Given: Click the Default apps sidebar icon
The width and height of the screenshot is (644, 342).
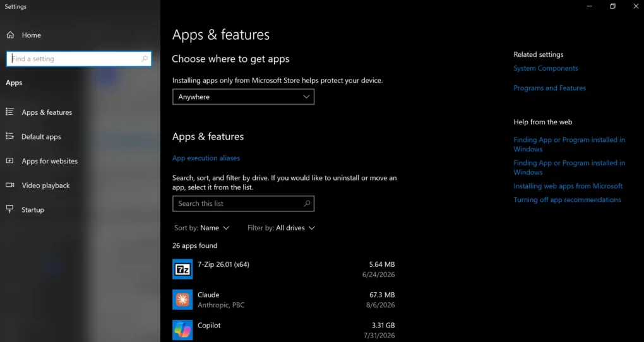Looking at the screenshot, I should [x=9, y=136].
